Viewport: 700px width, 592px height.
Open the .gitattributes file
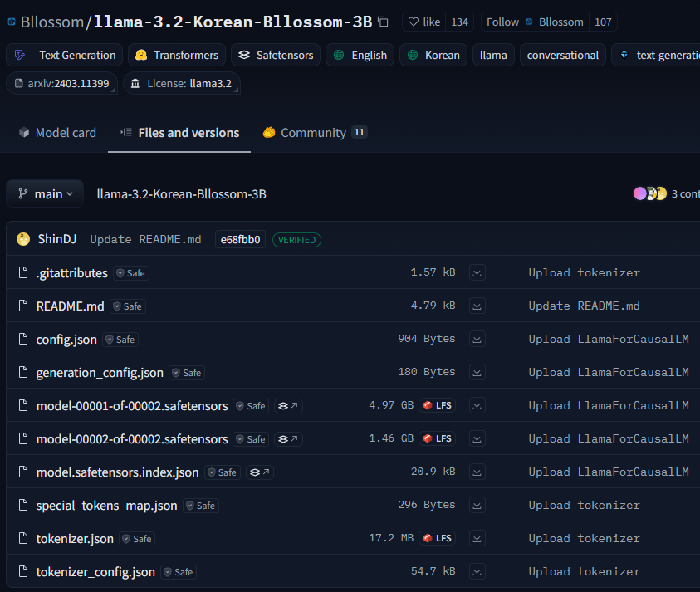72,273
